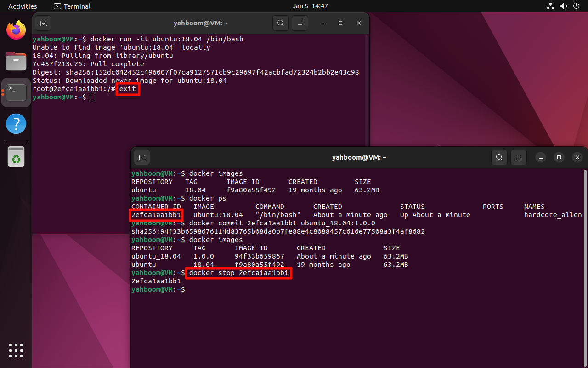Click search icon in back terminal window

280,23
